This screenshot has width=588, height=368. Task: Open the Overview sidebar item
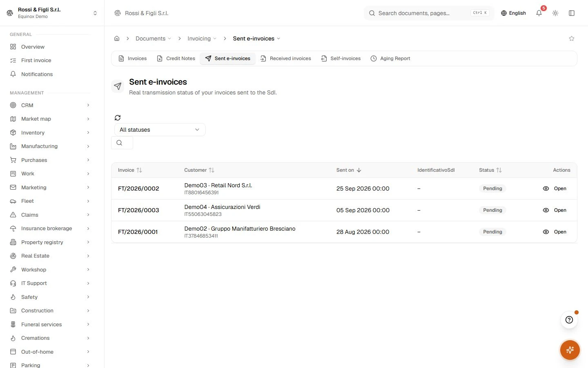pyautogui.click(x=51, y=47)
